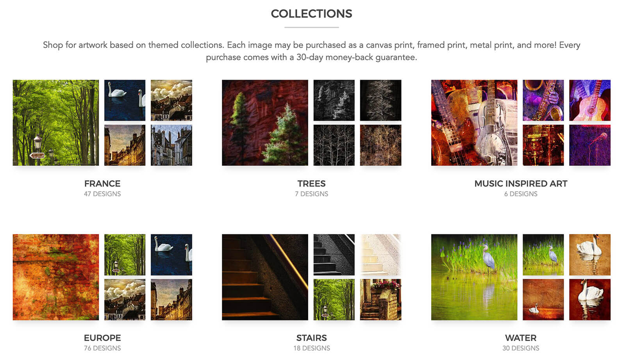Image resolution: width=625 pixels, height=364 pixels.
Task: Select the large pine trees on red image
Action: [265, 123]
